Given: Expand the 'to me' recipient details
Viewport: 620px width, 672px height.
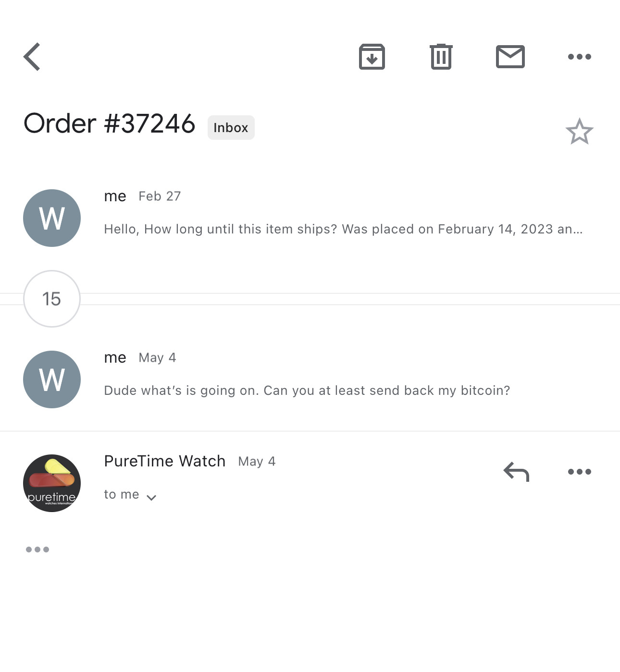Looking at the screenshot, I should click(130, 495).
